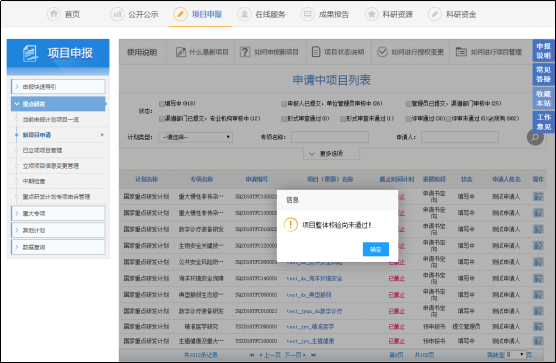This screenshot has height=363, width=556.
Task: Open the 计划类型 dropdown
Action: (x=195, y=137)
